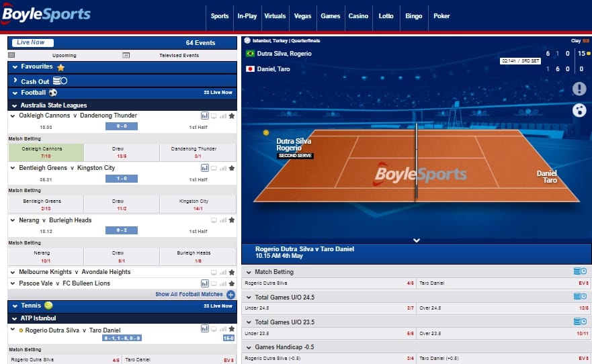Collapse the Total Games U/O 24.5 market
Image resolution: width=592 pixels, height=364 pixels.
tap(249, 297)
